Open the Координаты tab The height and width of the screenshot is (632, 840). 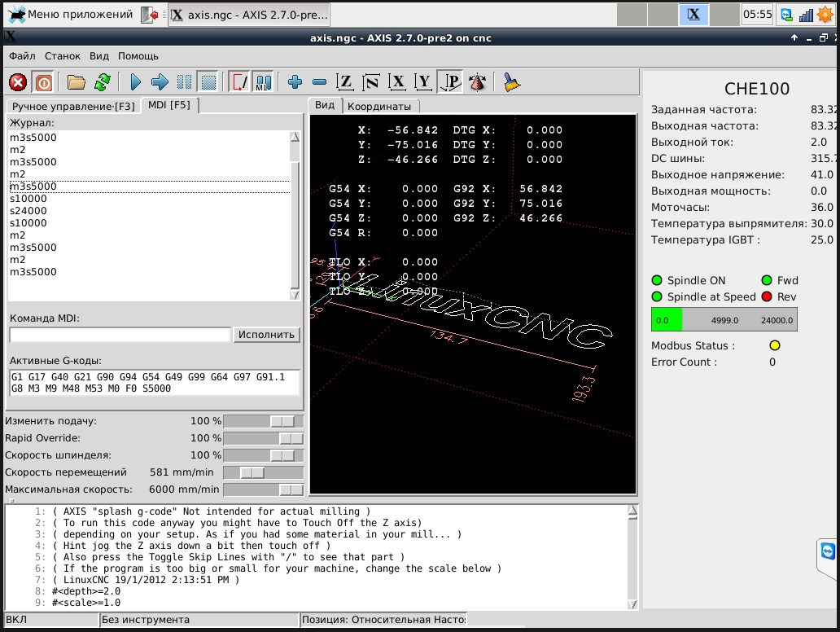(x=378, y=106)
